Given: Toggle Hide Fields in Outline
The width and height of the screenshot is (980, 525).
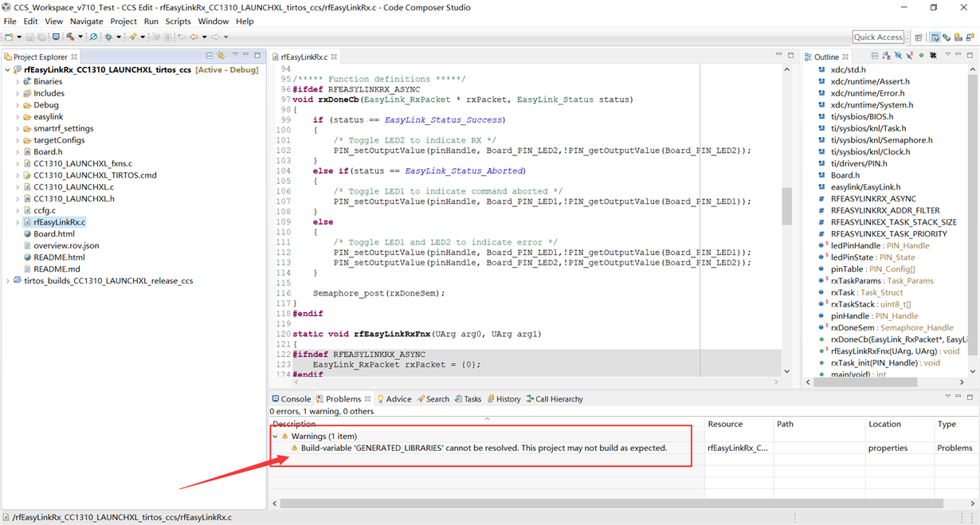Looking at the screenshot, I should [x=898, y=56].
